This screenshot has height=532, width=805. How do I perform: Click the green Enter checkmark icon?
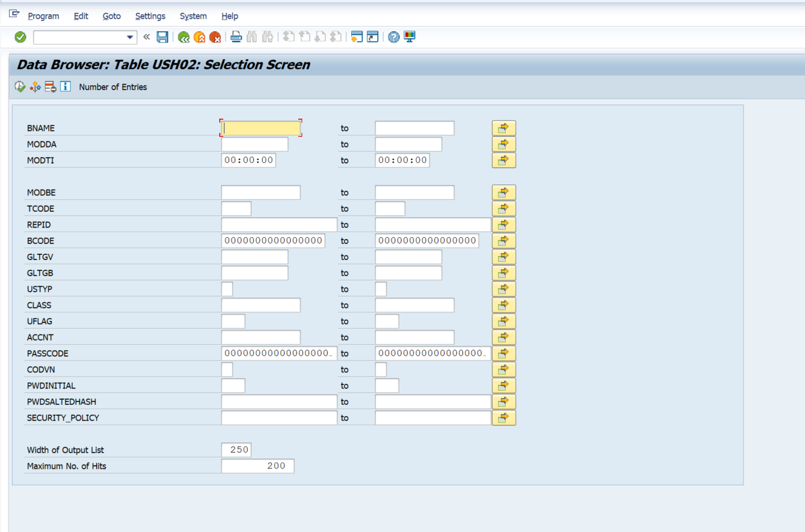pos(20,37)
